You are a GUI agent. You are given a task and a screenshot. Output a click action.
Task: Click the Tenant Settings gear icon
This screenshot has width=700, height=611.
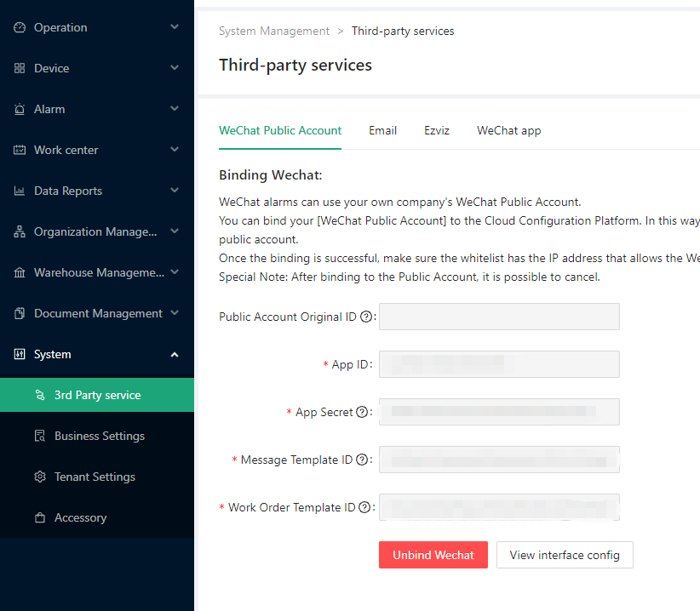coord(40,477)
